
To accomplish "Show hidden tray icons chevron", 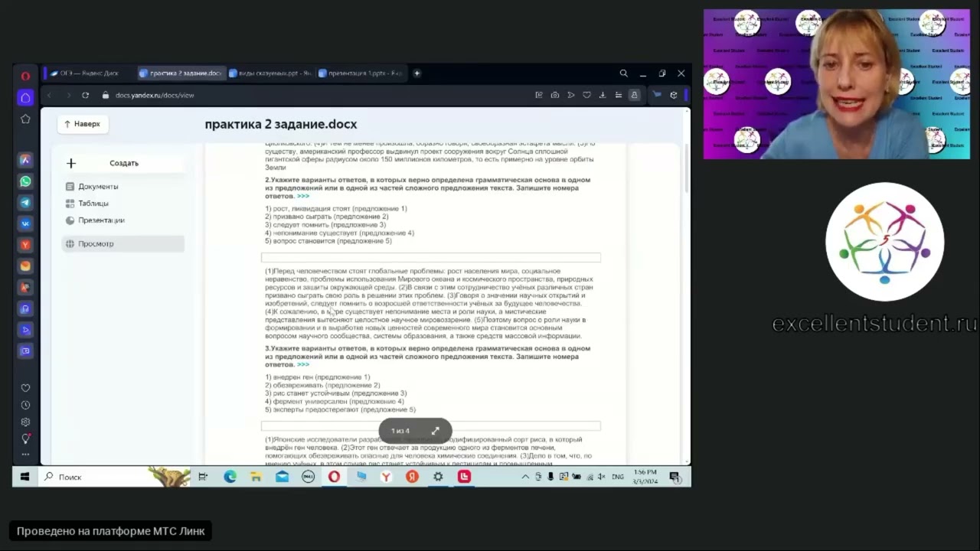I will [525, 477].
